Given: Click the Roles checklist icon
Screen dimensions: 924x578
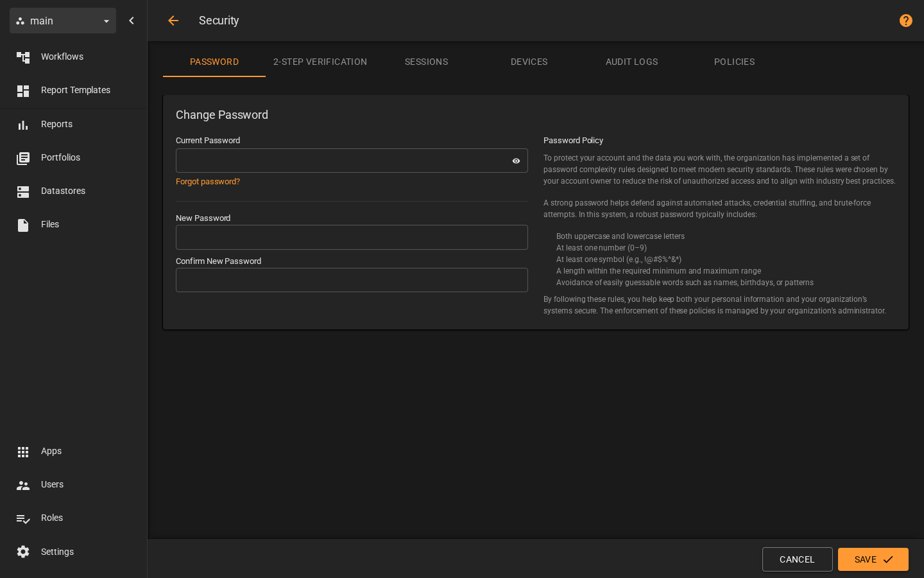Looking at the screenshot, I should coord(23,519).
